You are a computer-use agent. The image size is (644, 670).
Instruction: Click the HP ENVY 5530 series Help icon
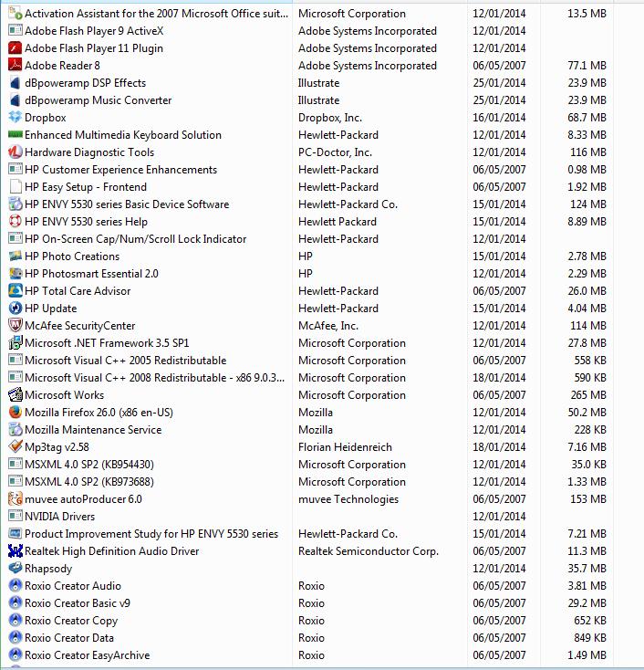pos(16,221)
